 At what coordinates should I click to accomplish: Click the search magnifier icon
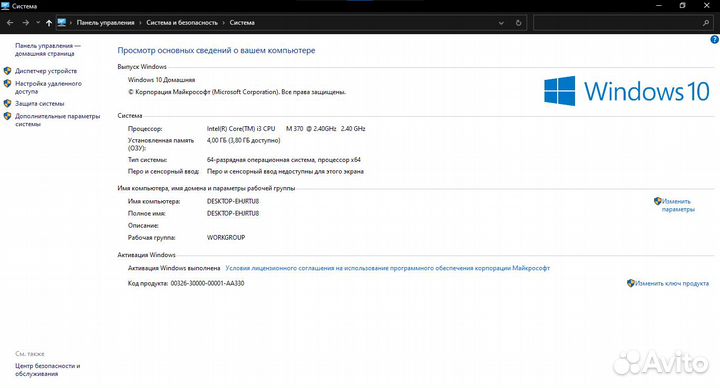pyautogui.click(x=706, y=22)
